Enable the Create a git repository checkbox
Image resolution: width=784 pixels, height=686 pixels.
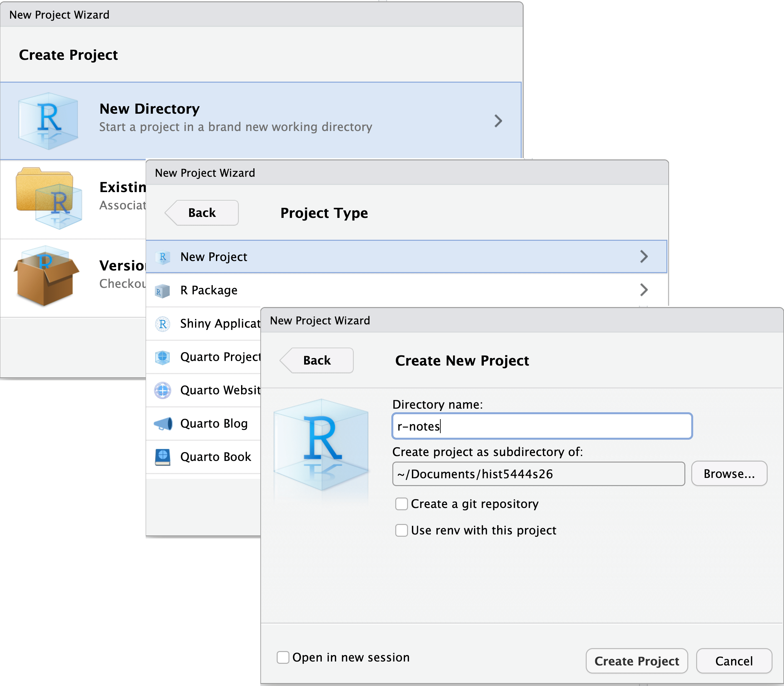401,504
